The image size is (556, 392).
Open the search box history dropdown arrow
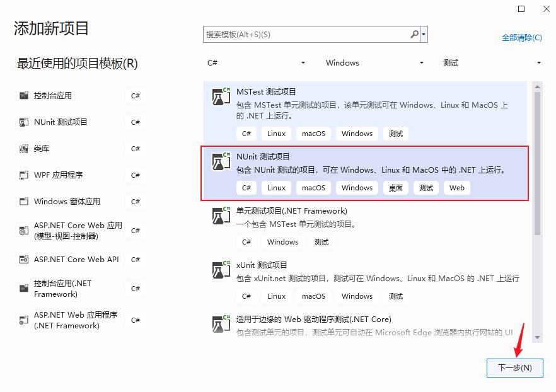click(424, 35)
